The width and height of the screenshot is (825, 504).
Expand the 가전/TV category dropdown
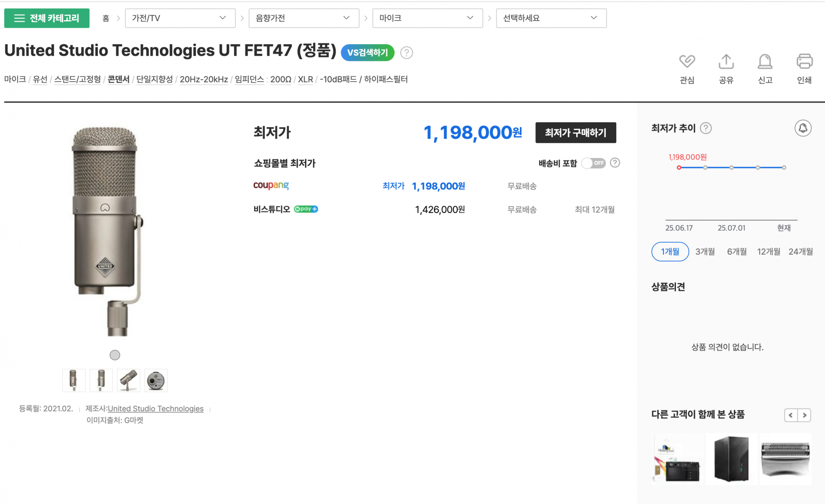tap(180, 18)
